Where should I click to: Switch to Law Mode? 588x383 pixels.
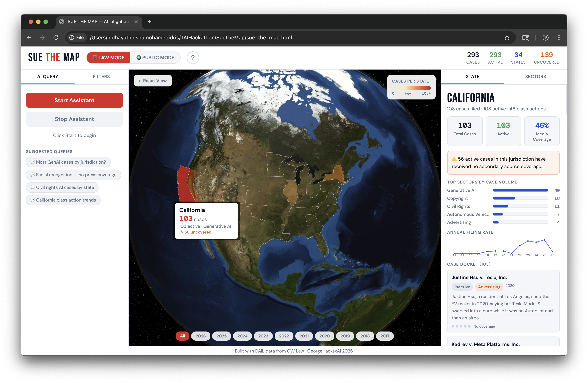[109, 58]
